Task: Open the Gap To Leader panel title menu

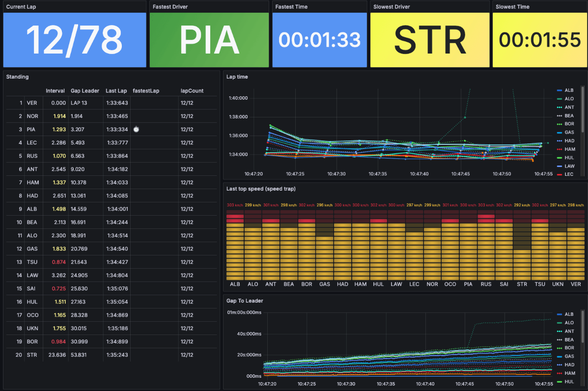Action: (245, 301)
